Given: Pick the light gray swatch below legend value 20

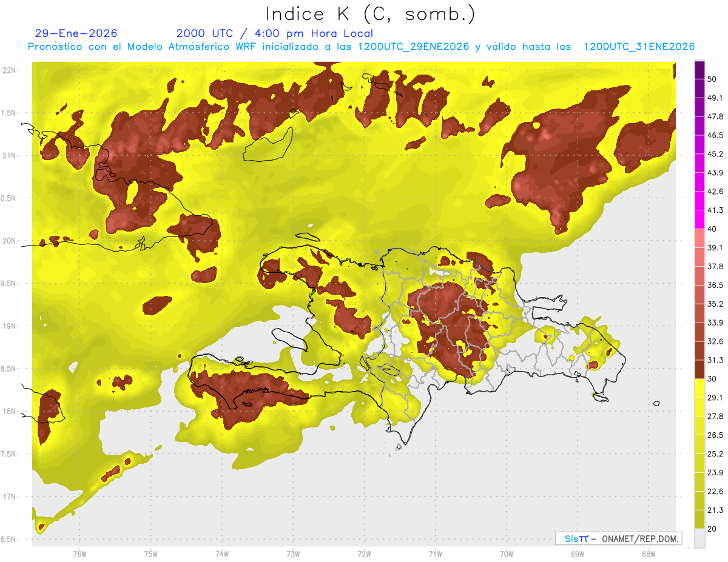Looking at the screenshot, I should click(x=699, y=538).
